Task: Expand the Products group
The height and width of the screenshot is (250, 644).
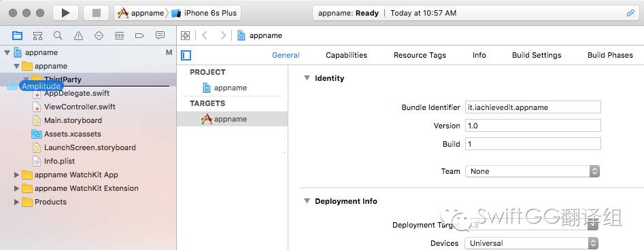Action: tap(16, 202)
